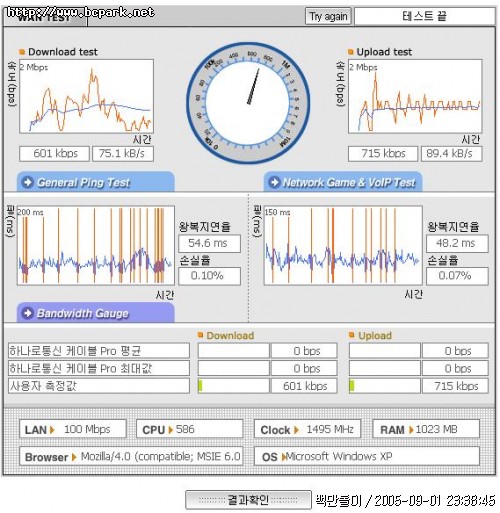Click the RAM 1023 MB info box
The width and height of the screenshot is (500, 513).
click(x=426, y=429)
